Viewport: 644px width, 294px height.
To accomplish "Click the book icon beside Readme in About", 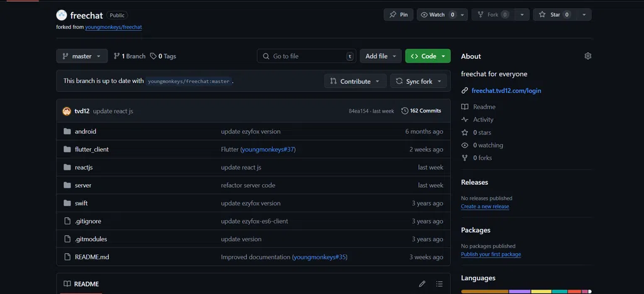I will [x=465, y=107].
